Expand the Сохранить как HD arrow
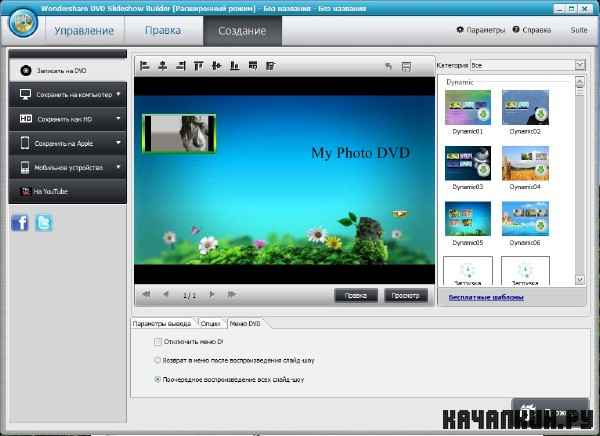 click(118, 118)
